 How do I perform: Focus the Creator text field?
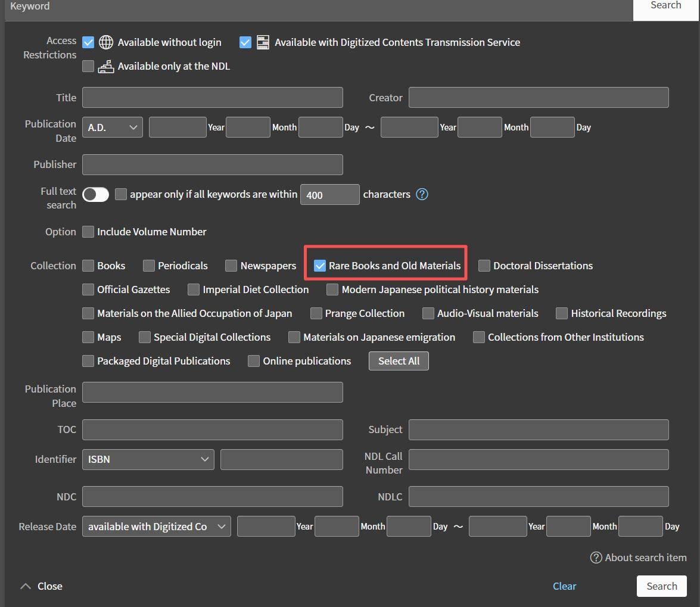pos(538,98)
